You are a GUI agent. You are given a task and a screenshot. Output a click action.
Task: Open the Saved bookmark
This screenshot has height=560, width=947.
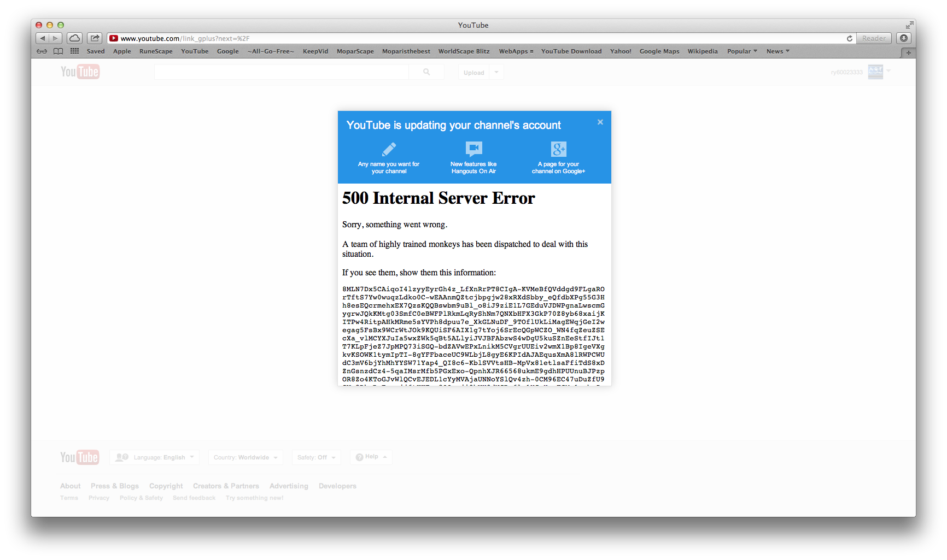(96, 51)
